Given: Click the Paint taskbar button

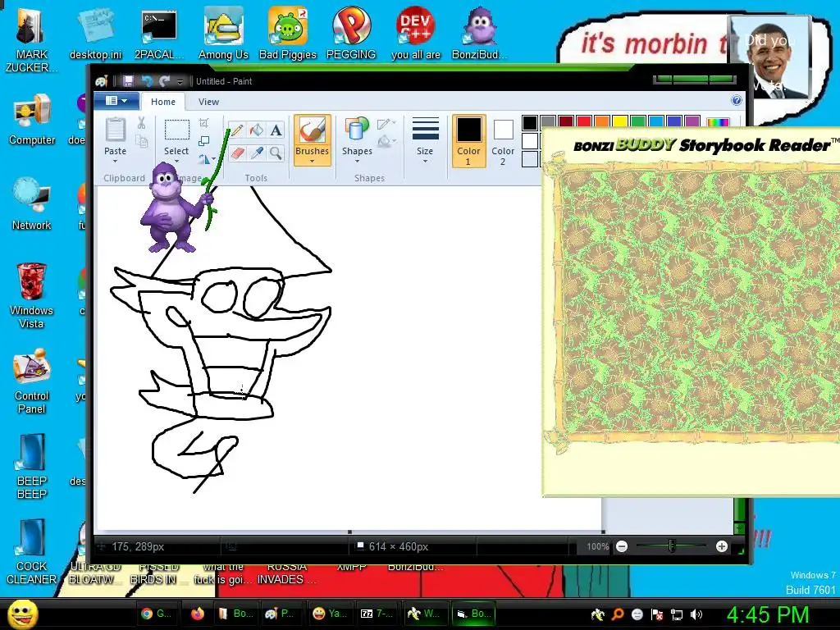Looking at the screenshot, I should [281, 614].
